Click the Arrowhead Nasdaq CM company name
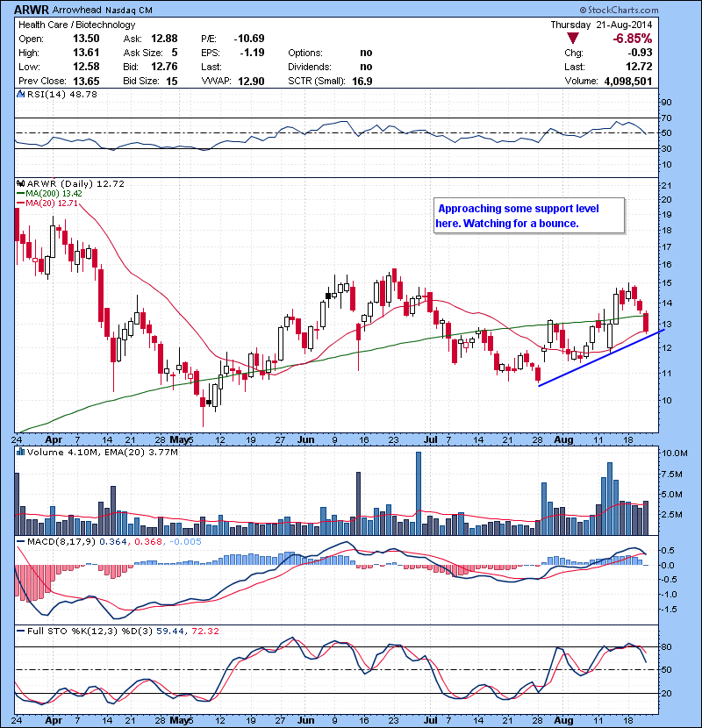Image resolution: width=702 pixels, height=728 pixels. tap(102, 10)
